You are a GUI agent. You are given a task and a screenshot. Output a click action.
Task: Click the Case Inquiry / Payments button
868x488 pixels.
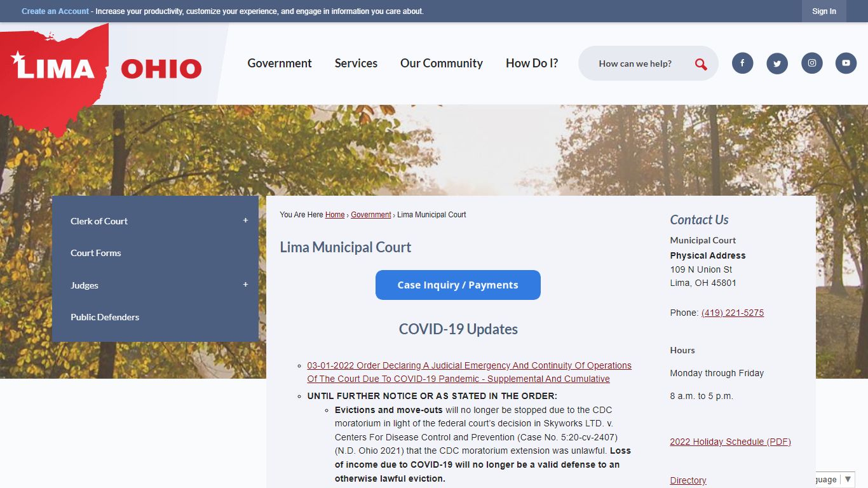(458, 285)
